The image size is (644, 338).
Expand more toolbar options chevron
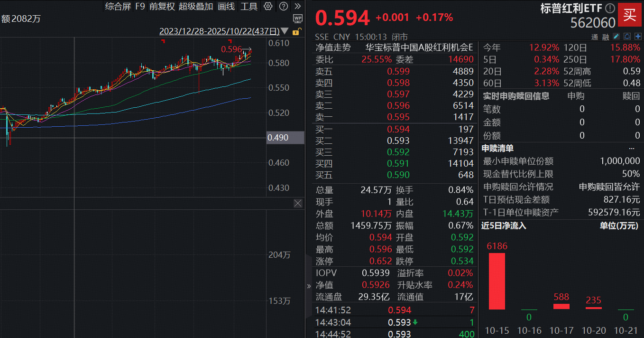pos(297,6)
